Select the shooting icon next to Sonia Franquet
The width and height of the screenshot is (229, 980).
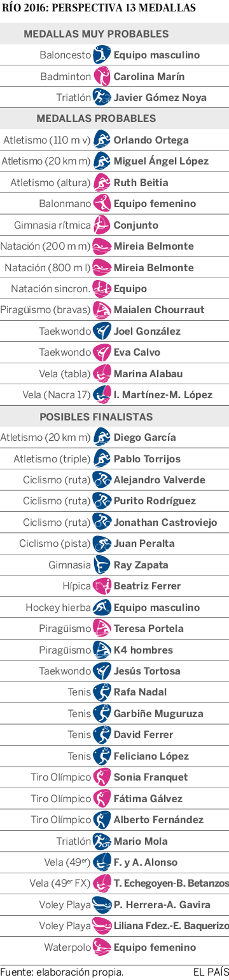tap(102, 777)
